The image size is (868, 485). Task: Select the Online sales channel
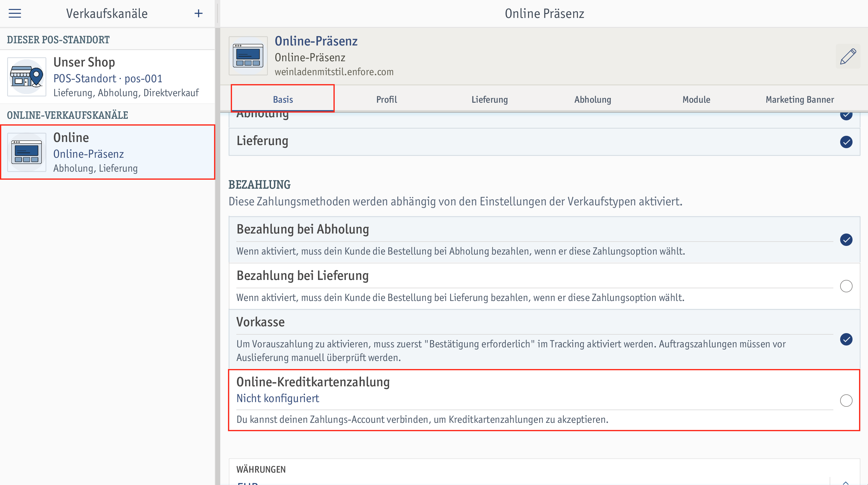(x=107, y=152)
